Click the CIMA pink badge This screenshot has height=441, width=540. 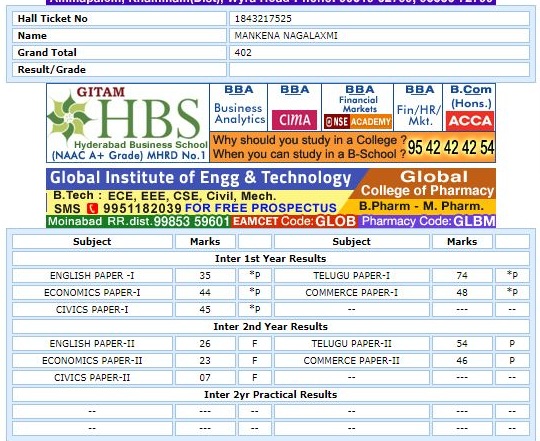[294, 120]
